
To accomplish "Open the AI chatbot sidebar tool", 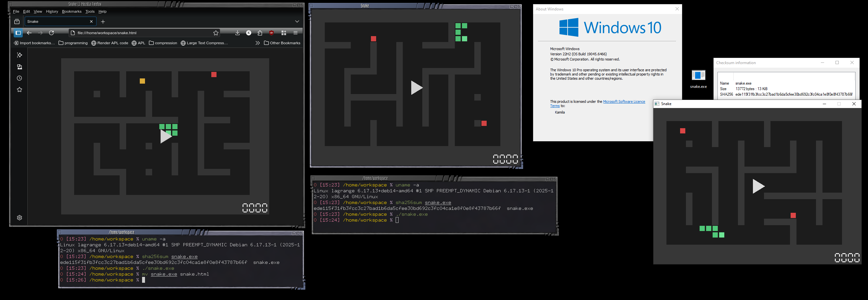I will pyautogui.click(x=19, y=55).
